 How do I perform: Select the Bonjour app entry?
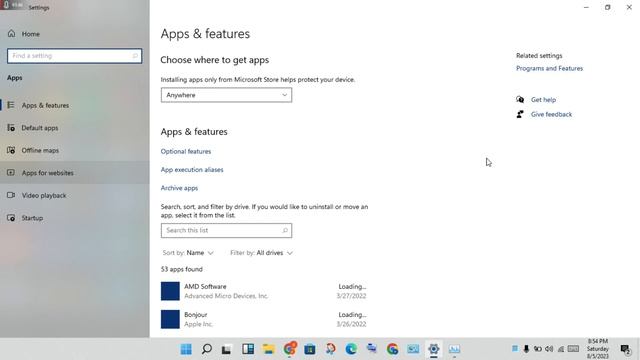[264, 319]
